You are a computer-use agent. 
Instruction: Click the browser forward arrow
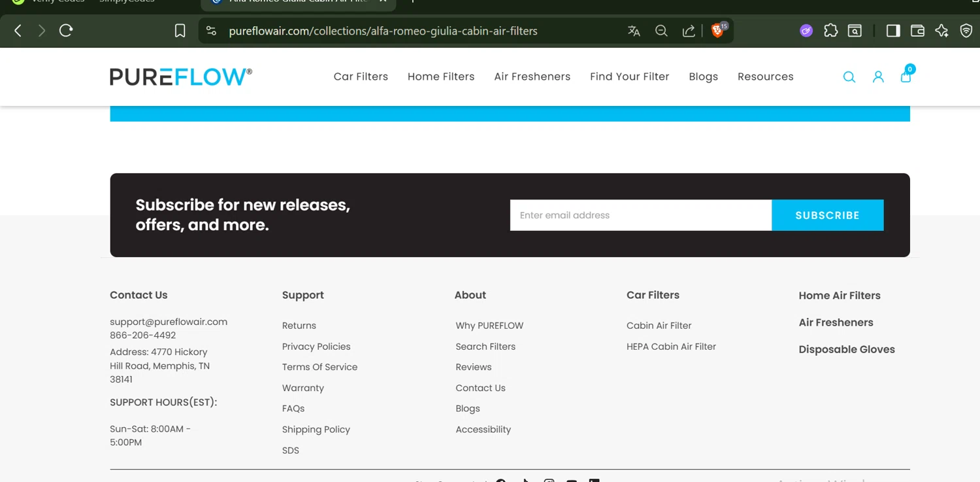click(x=42, y=31)
